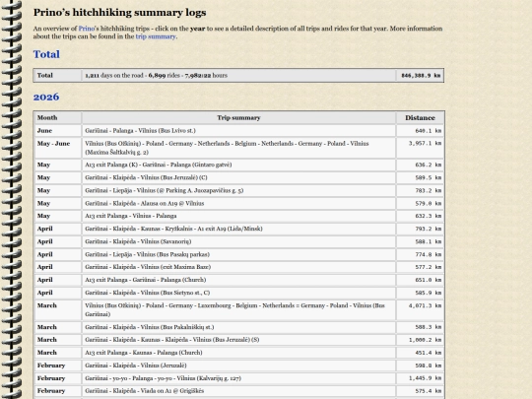Click the May - June Netherlands and Belgium trip
This screenshot has height=399, width=532.
[x=238, y=148]
